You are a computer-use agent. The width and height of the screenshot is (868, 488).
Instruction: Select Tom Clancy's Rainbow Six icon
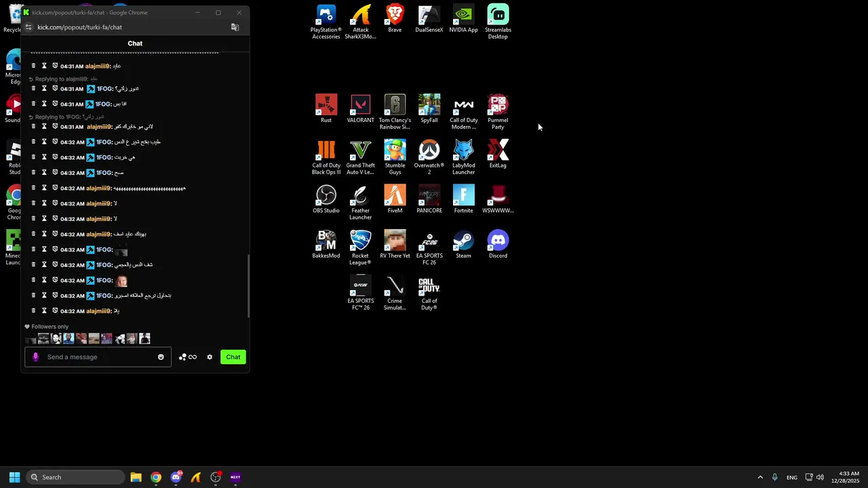pos(395,112)
